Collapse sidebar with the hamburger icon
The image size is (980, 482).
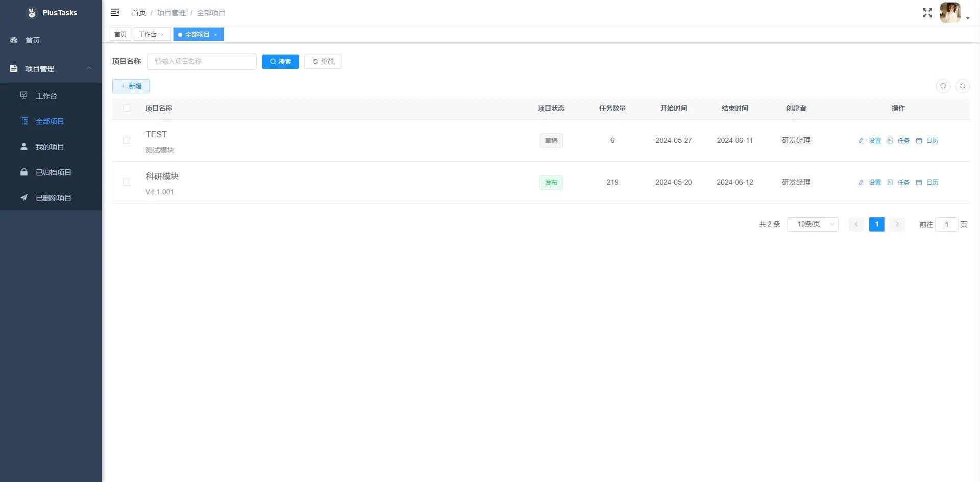pyautogui.click(x=115, y=12)
